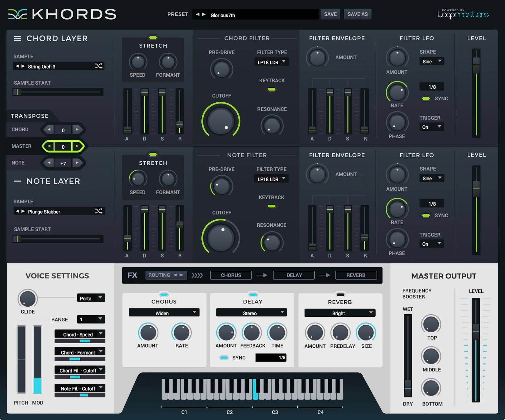Open the Chorus Widen type dropdown

[164, 313]
